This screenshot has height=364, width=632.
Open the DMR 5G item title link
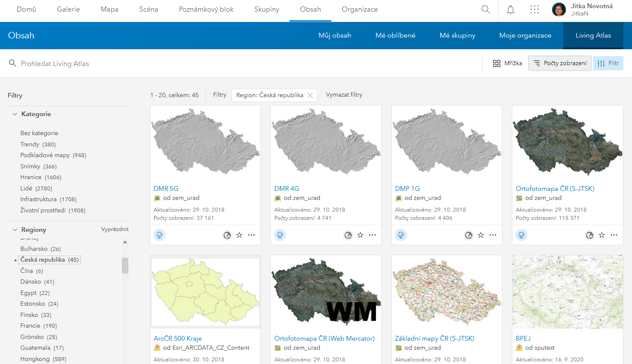(x=166, y=189)
